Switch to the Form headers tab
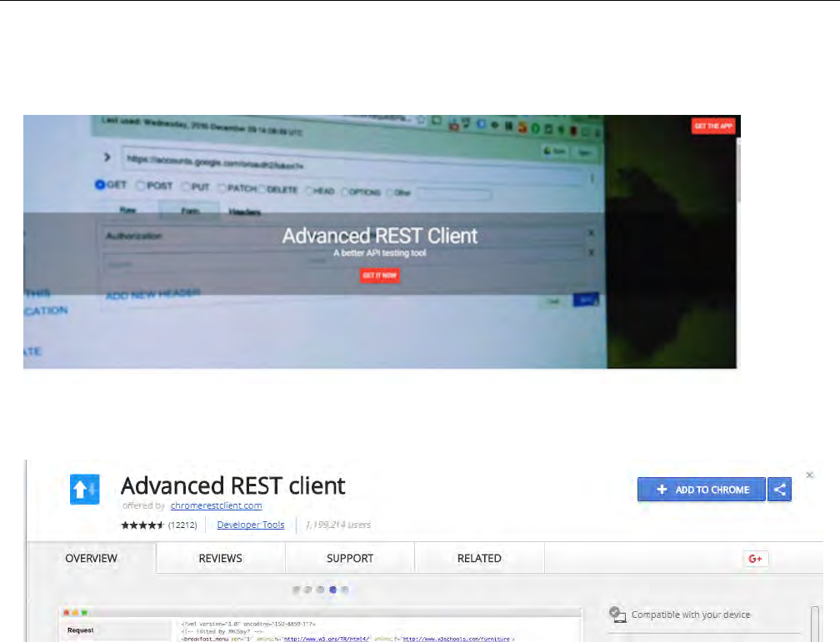 click(x=190, y=211)
